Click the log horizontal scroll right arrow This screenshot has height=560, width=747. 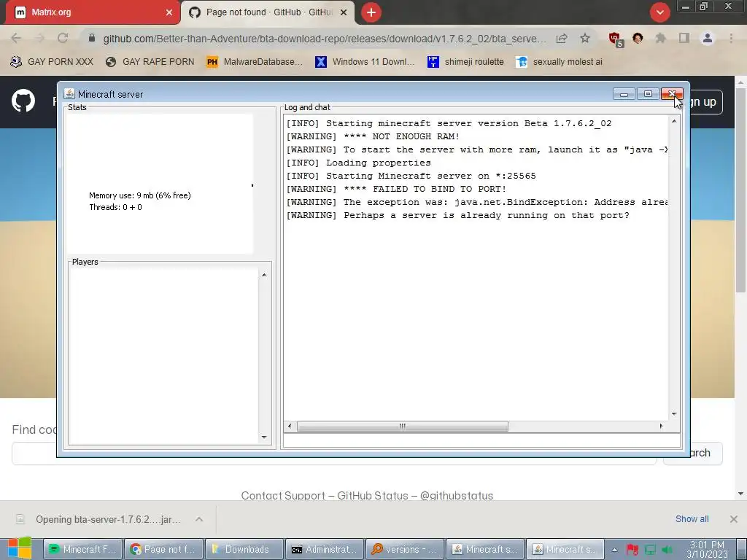coord(661,426)
